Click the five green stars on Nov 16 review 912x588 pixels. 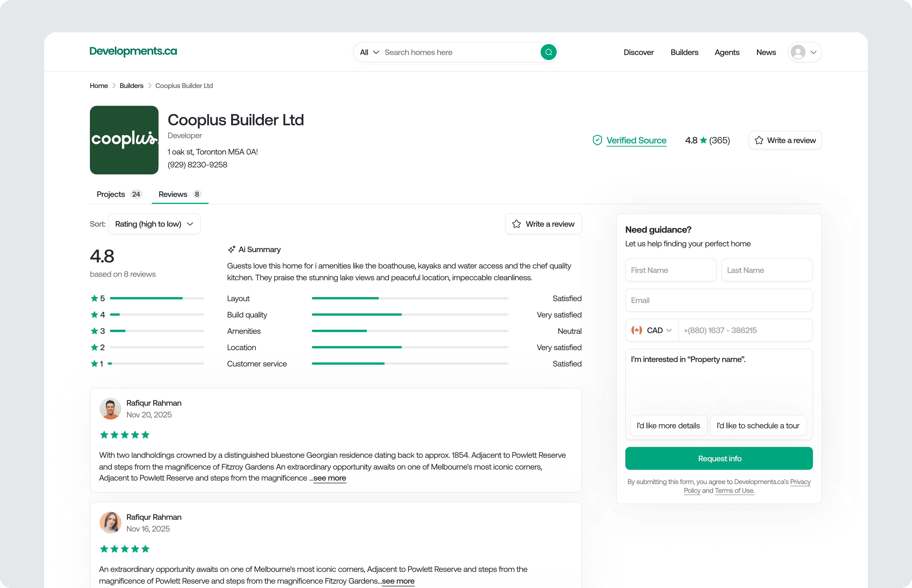click(124, 549)
